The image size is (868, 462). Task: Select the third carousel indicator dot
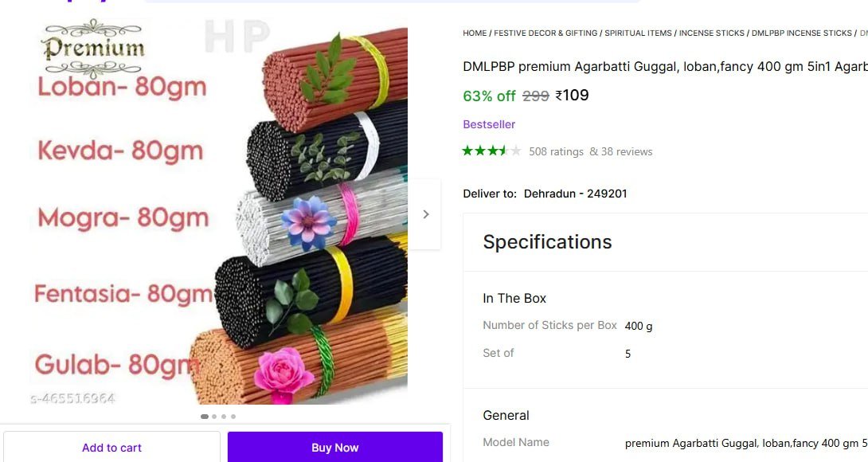coord(224,416)
